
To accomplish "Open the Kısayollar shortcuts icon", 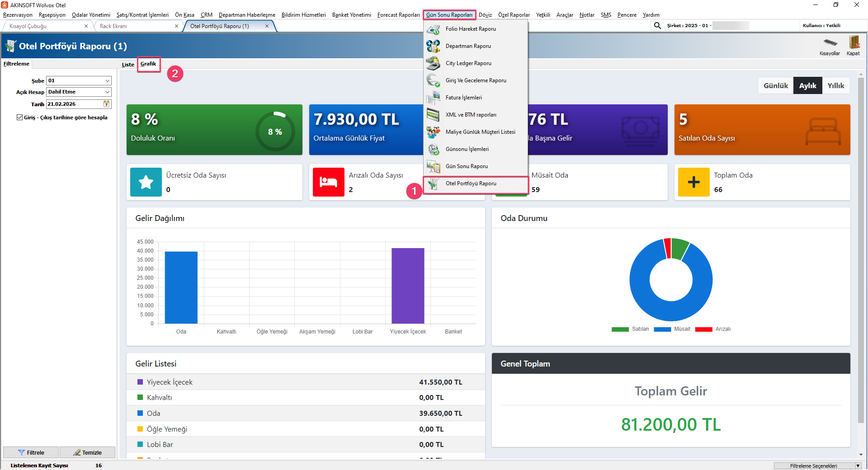I will pos(830,43).
